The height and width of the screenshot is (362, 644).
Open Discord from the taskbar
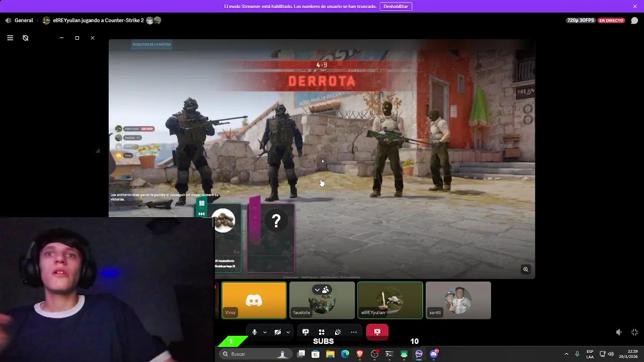coord(434,354)
